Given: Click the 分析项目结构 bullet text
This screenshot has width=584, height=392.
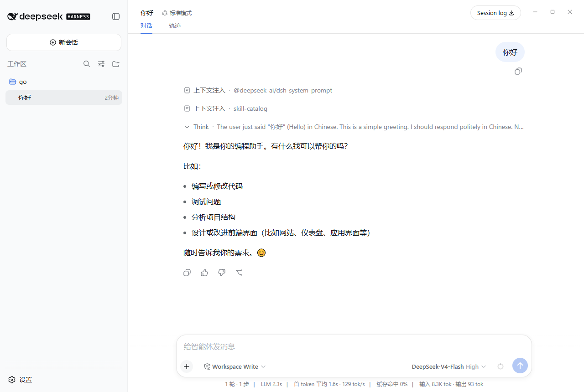Looking at the screenshot, I should click(x=214, y=217).
